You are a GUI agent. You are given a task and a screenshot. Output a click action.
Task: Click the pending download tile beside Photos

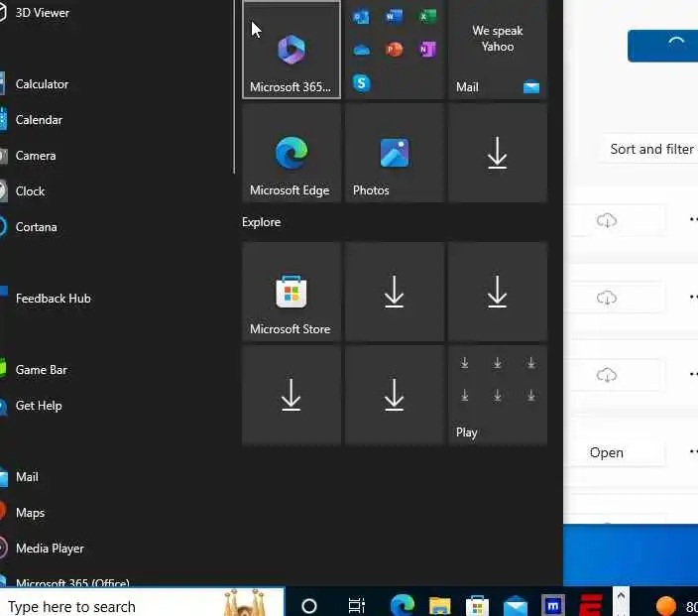[498, 153]
